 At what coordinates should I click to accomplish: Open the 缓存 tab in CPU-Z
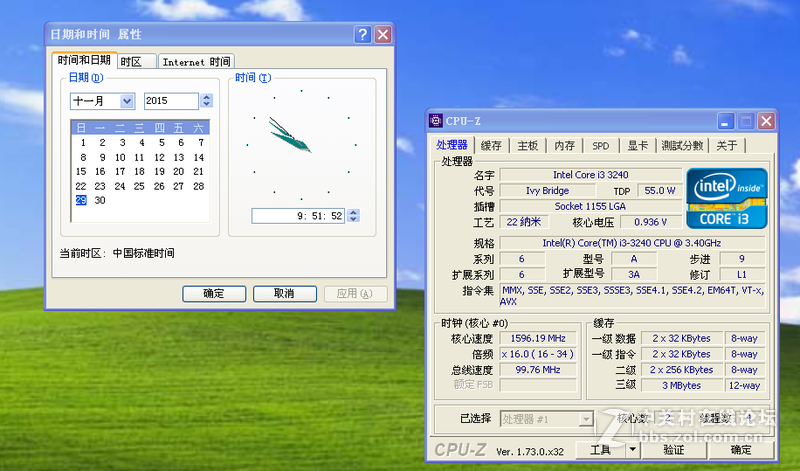coord(491,146)
